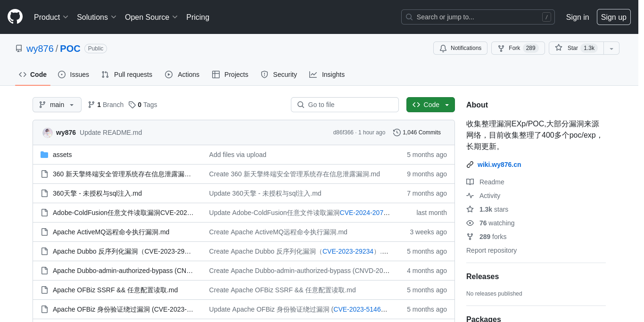644x322 pixels.
Task: Open the Product menu
Action: coord(51,17)
